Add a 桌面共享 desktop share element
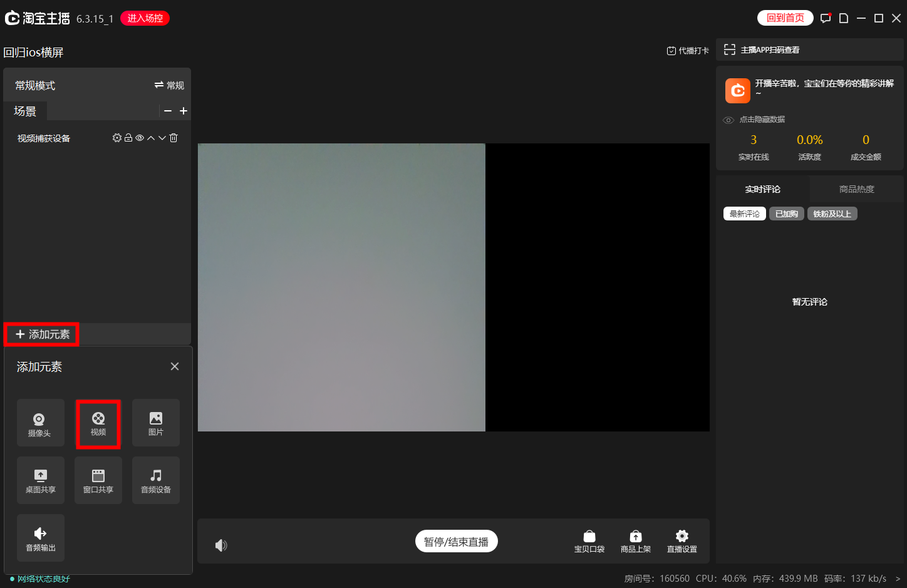 click(x=41, y=480)
